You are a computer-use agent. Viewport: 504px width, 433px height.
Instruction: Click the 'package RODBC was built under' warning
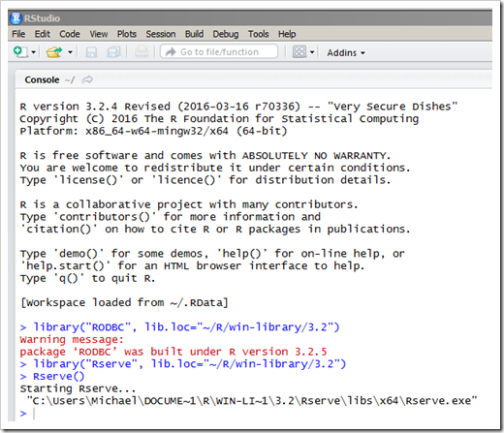coord(173,352)
